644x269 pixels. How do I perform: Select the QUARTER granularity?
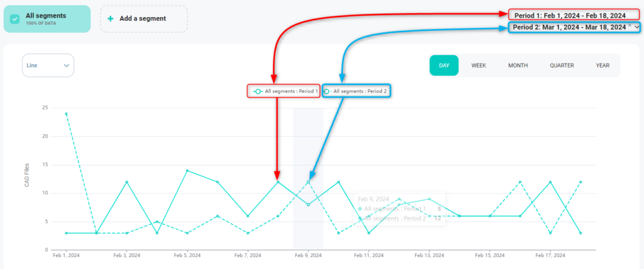pos(562,65)
